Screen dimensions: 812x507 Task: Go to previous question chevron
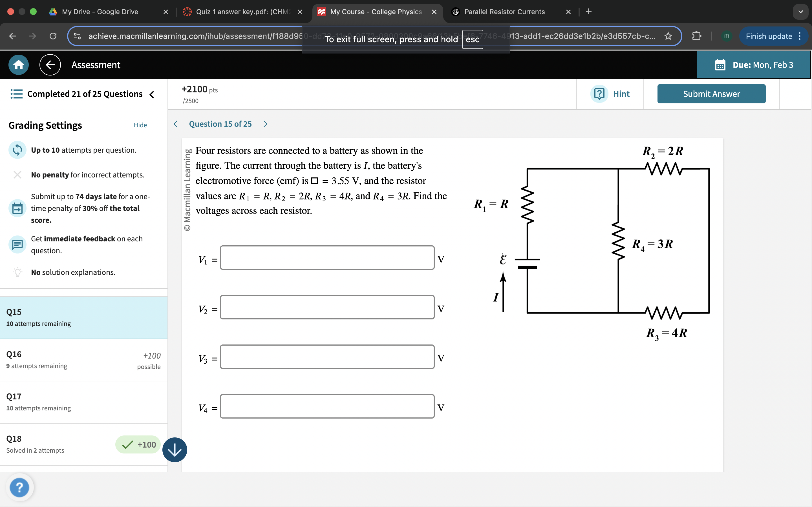(x=175, y=124)
